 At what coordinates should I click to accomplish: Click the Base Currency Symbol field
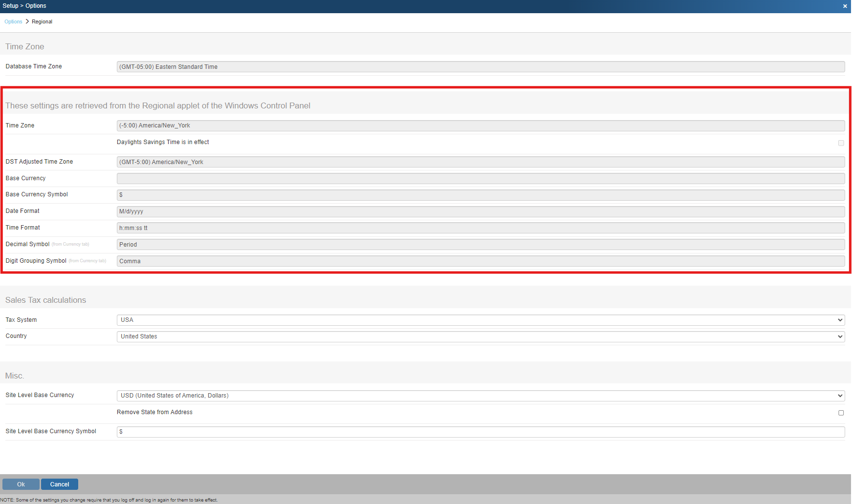coord(480,195)
